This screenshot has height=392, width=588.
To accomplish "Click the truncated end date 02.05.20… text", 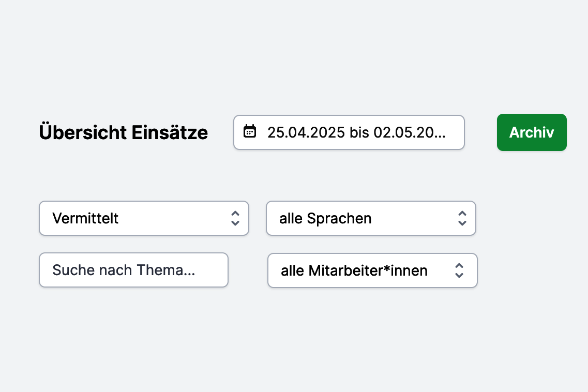I will (410, 132).
